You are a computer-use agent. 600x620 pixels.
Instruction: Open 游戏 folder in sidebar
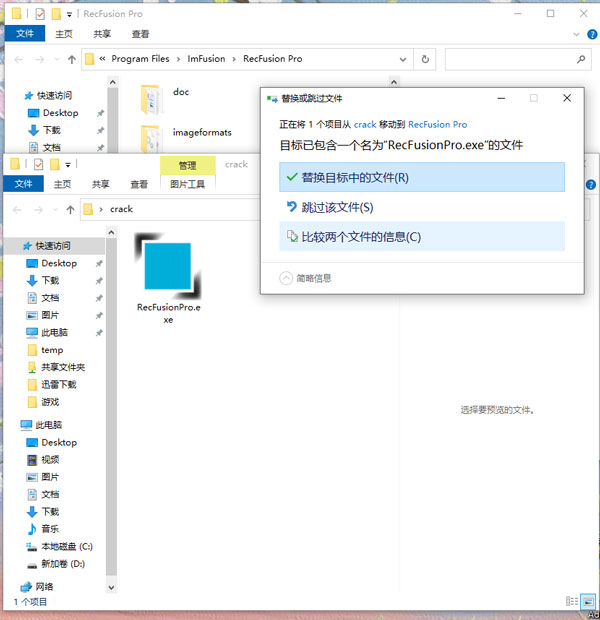(x=50, y=402)
